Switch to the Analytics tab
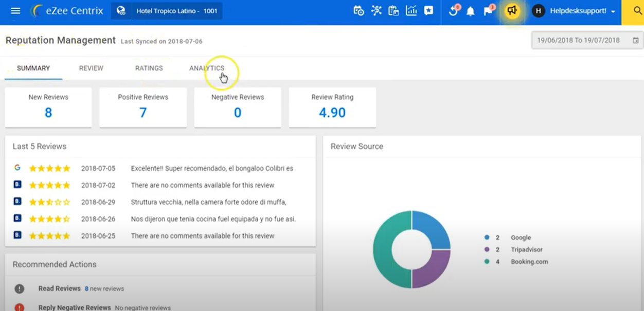 pos(207,68)
